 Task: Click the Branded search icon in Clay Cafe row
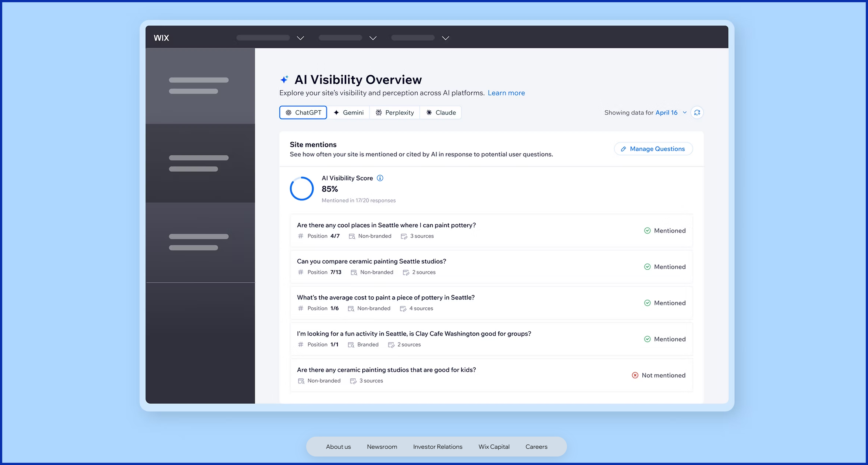(x=351, y=345)
